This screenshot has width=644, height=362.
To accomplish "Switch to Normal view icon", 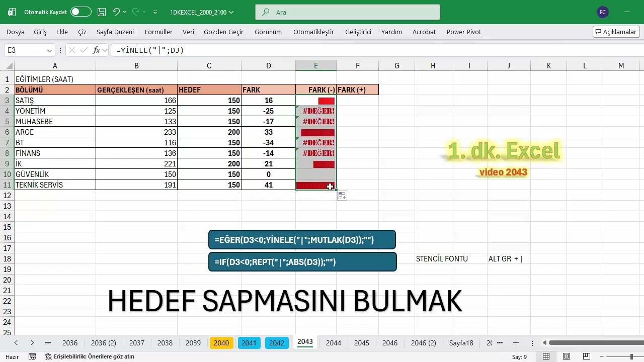I will point(546,356).
